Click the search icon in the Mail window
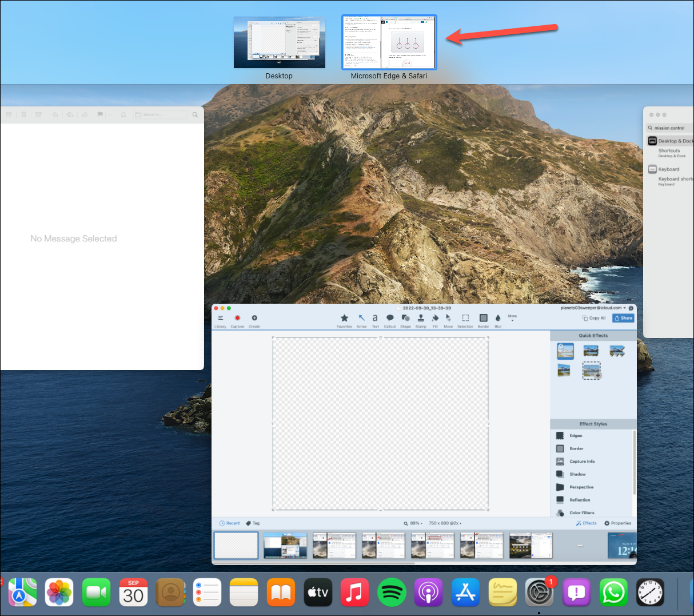 coord(195,115)
